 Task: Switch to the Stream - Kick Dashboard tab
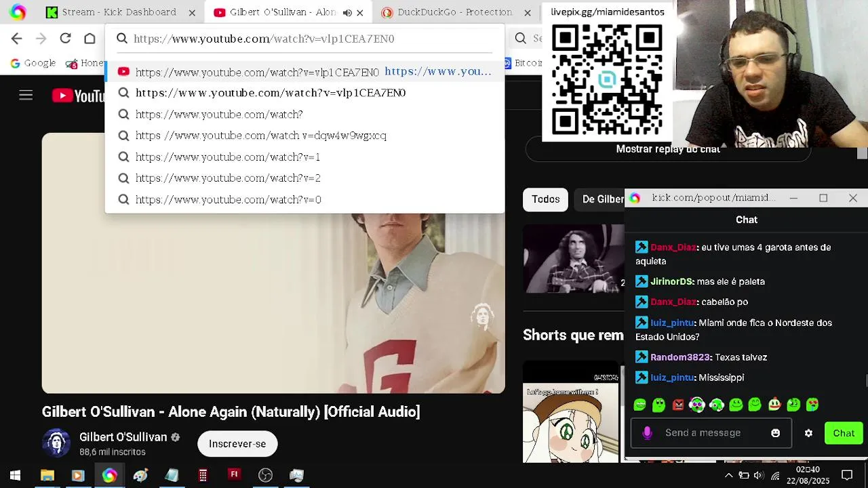click(x=119, y=12)
